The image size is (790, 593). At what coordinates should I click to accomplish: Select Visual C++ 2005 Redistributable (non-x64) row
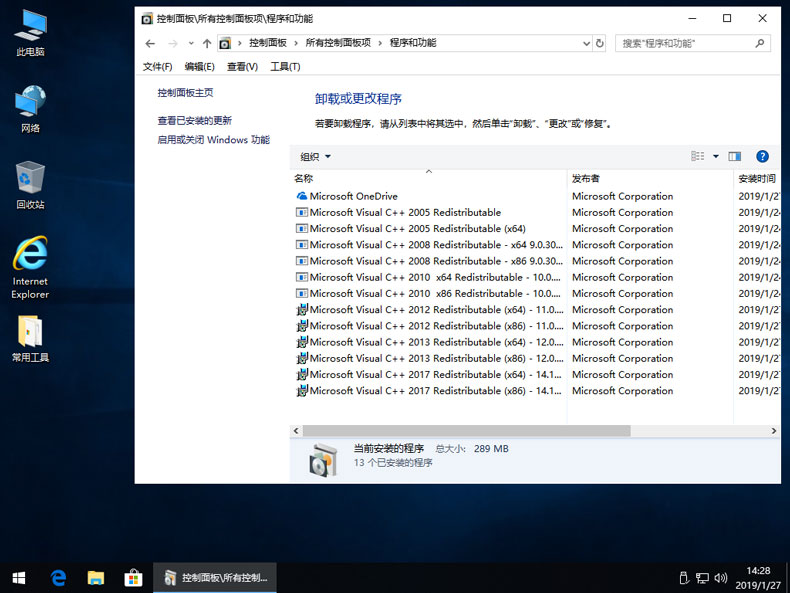click(537, 213)
